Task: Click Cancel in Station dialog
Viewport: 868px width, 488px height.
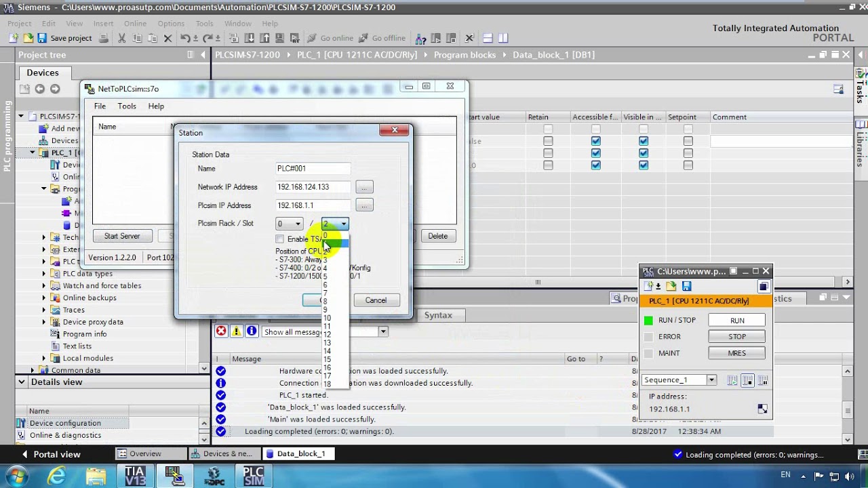Action: coord(376,300)
